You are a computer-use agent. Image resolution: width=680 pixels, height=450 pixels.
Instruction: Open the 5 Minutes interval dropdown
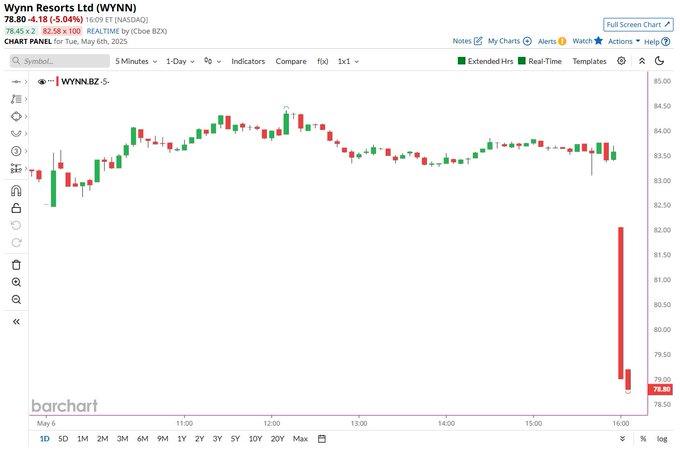[x=136, y=61]
